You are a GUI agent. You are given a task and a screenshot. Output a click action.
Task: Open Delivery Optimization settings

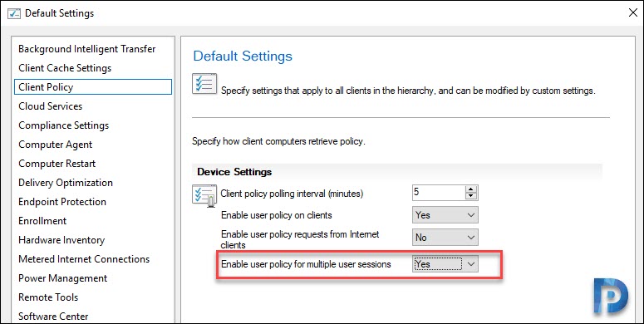(66, 183)
